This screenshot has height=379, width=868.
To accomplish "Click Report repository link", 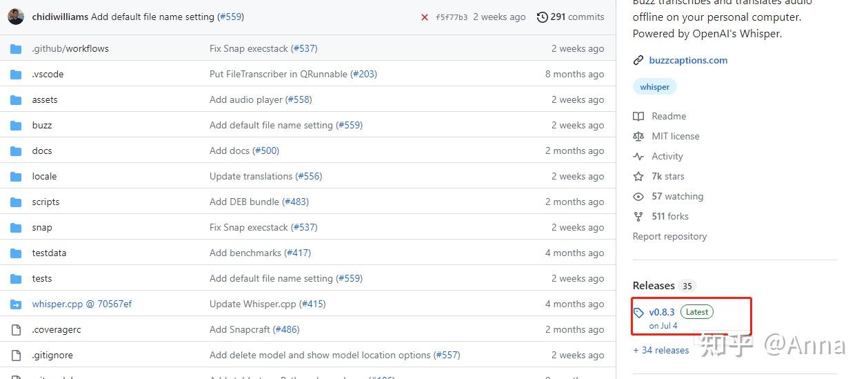I will pyautogui.click(x=669, y=237).
